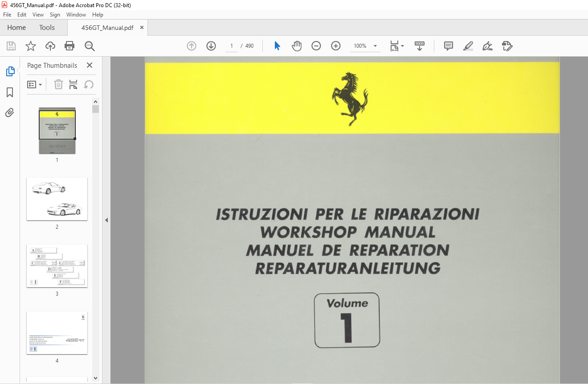Click the Save file icon

11,46
